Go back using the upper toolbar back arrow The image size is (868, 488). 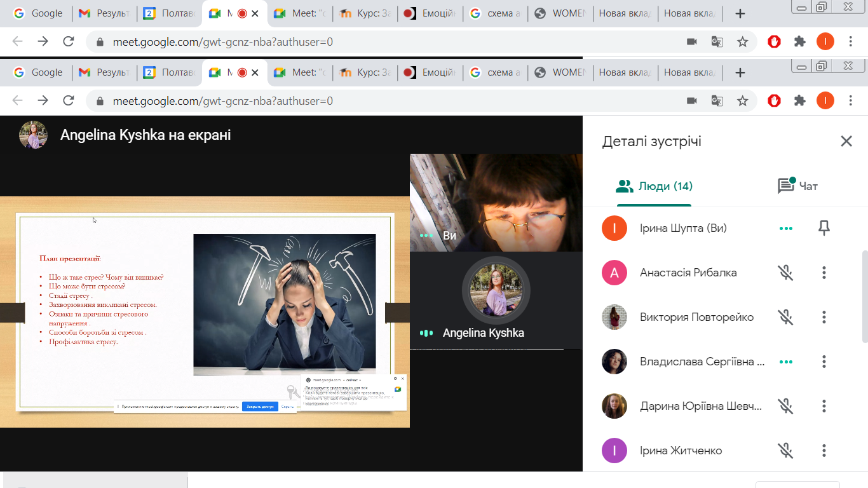tap(17, 42)
